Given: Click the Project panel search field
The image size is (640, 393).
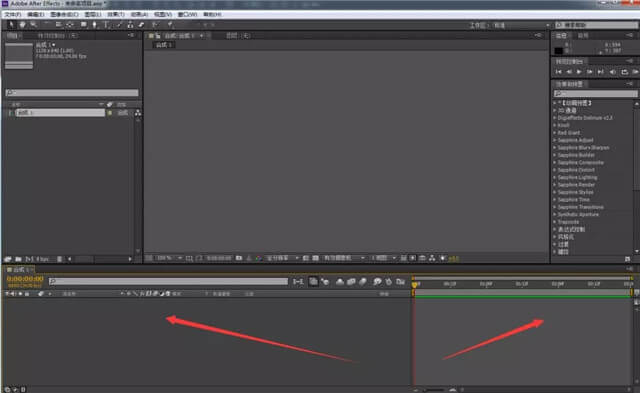Looking at the screenshot, I should (72, 93).
